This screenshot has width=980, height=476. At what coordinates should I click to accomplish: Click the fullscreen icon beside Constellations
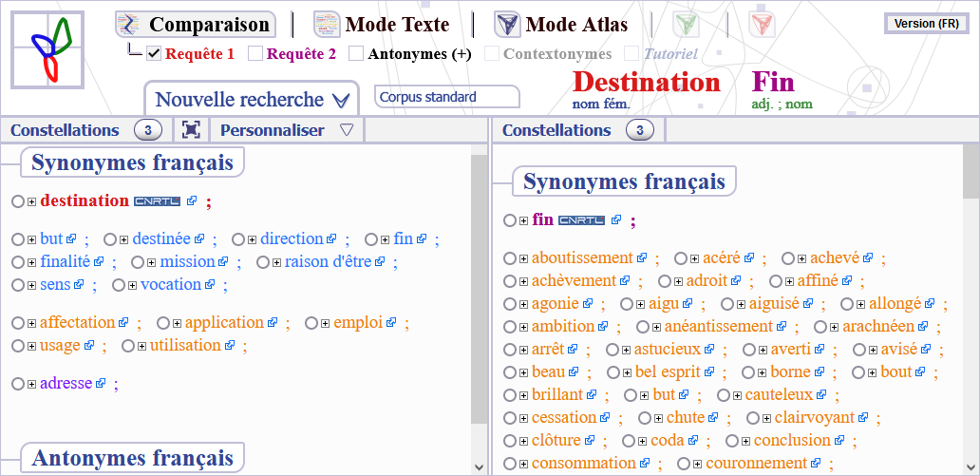[x=191, y=130]
